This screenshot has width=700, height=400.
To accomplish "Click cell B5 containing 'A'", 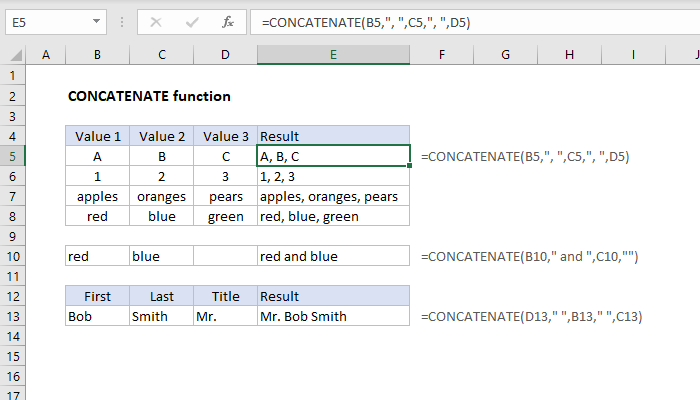I will click(x=97, y=156).
